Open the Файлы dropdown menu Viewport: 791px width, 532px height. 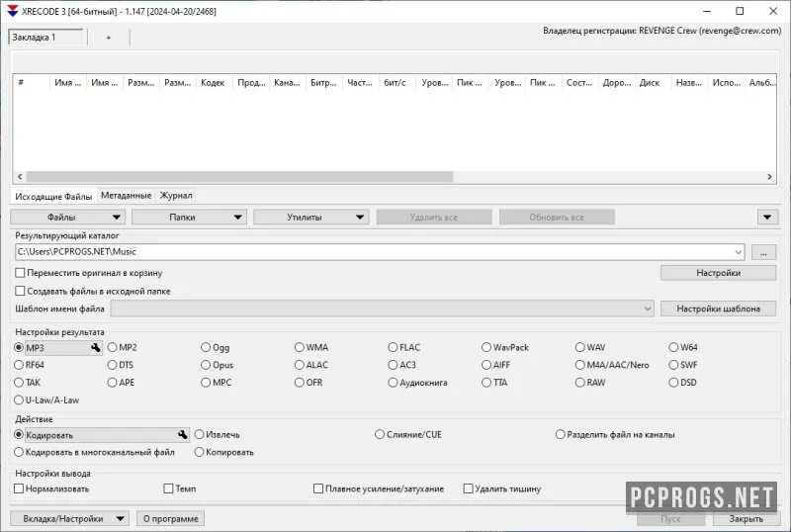pos(67,217)
